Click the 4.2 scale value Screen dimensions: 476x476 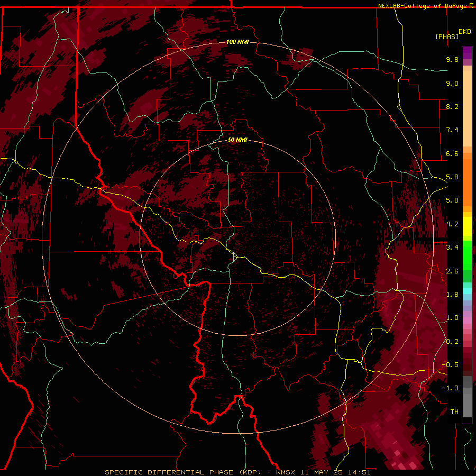coord(452,224)
